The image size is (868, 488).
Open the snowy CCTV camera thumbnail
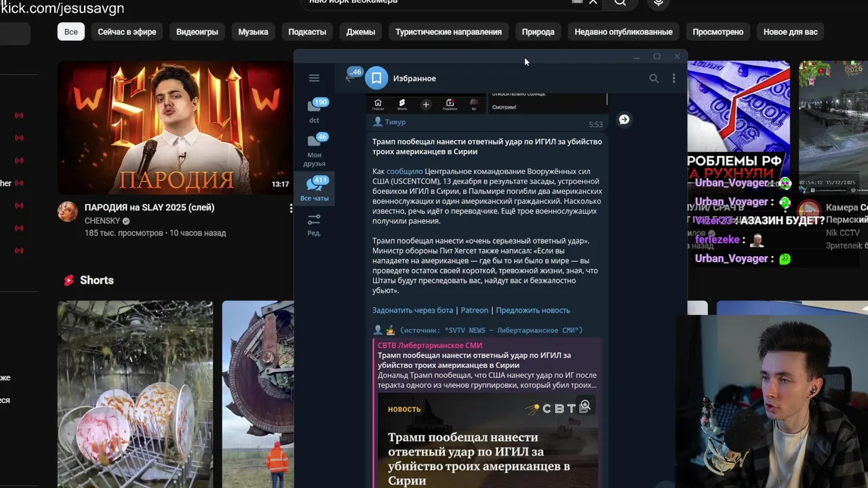coord(833,127)
